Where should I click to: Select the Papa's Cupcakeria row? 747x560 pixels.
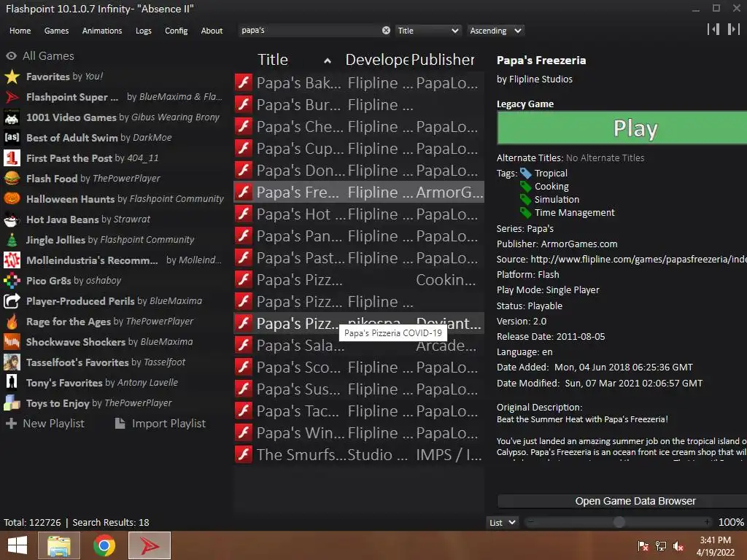pyautogui.click(x=359, y=149)
